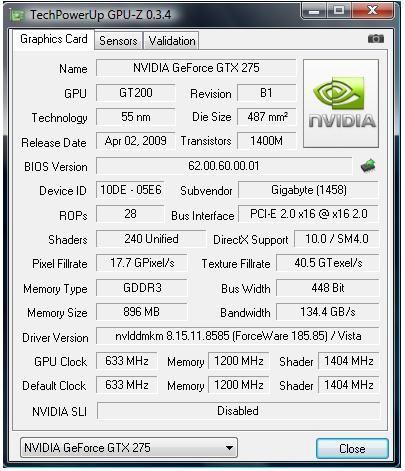Click the GPU Clock row Shader field 1404 MHz
This screenshot has height=471, width=405.
click(349, 361)
